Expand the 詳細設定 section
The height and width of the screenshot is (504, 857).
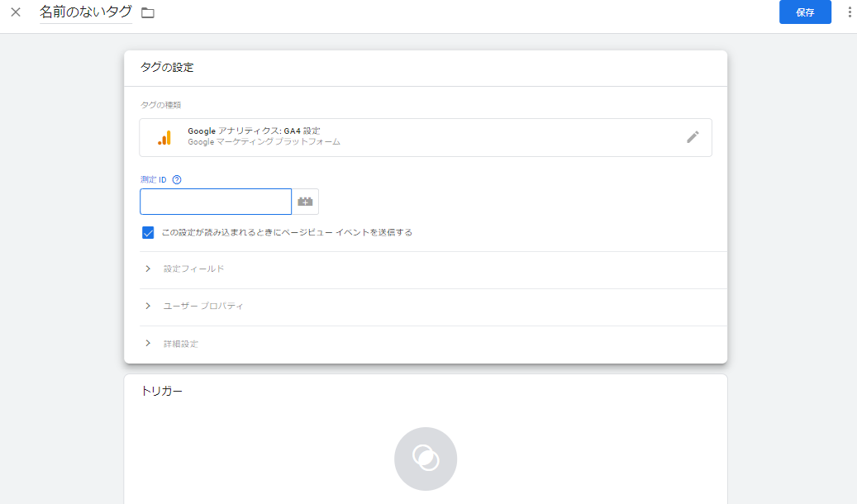(433, 344)
